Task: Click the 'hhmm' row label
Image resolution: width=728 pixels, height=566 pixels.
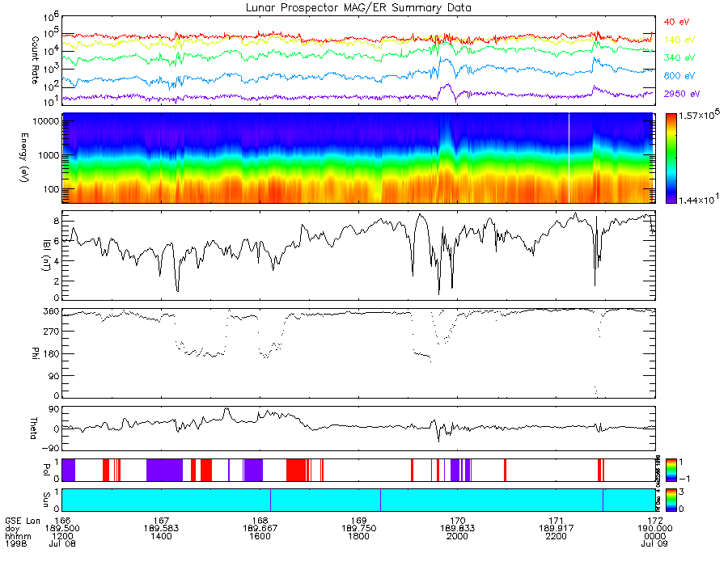Action: coord(18,536)
